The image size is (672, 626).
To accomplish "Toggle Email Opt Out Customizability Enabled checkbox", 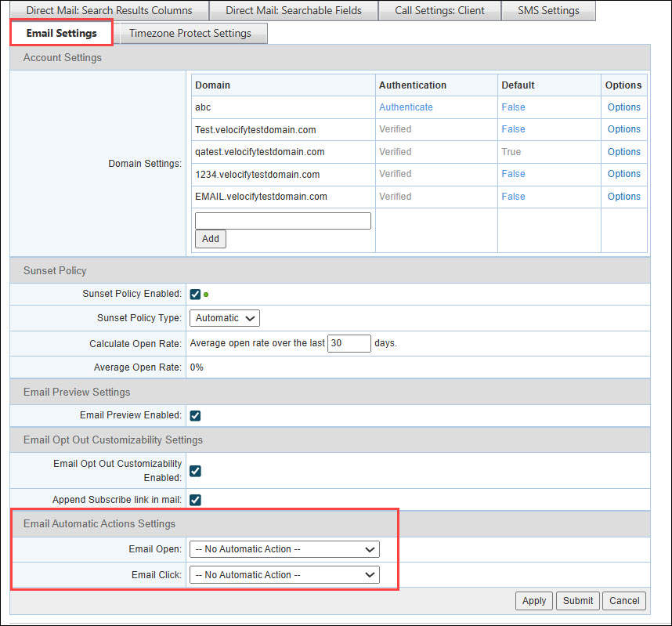I will 196,471.
